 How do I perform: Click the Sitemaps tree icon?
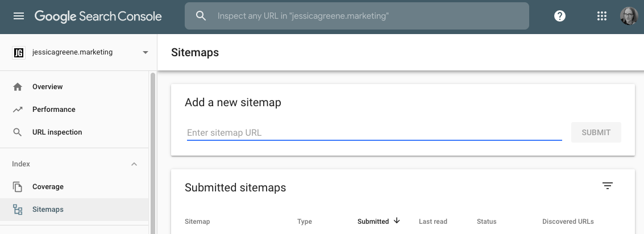pos(18,210)
